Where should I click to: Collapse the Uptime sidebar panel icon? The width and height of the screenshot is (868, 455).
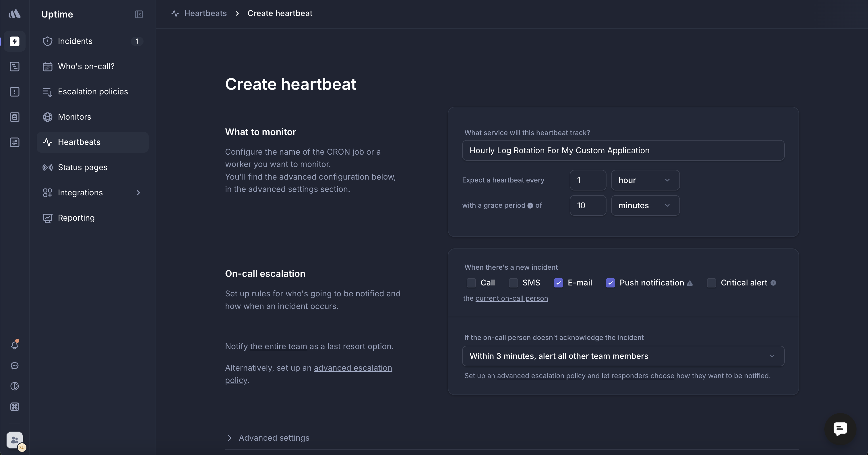coord(139,14)
